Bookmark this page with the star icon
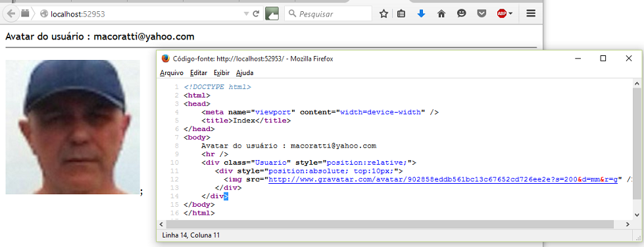 click(384, 14)
